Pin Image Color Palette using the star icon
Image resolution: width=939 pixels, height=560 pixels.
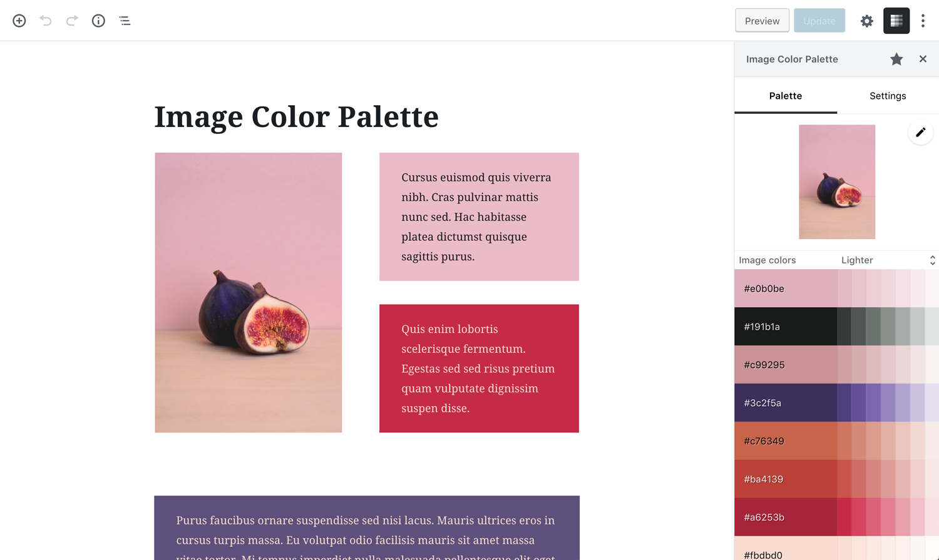point(896,59)
